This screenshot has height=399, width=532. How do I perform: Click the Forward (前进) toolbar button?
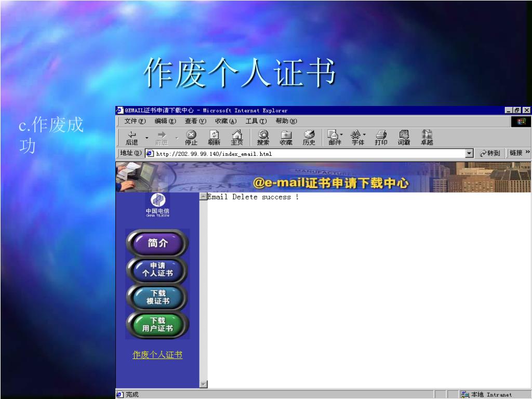pos(162,138)
